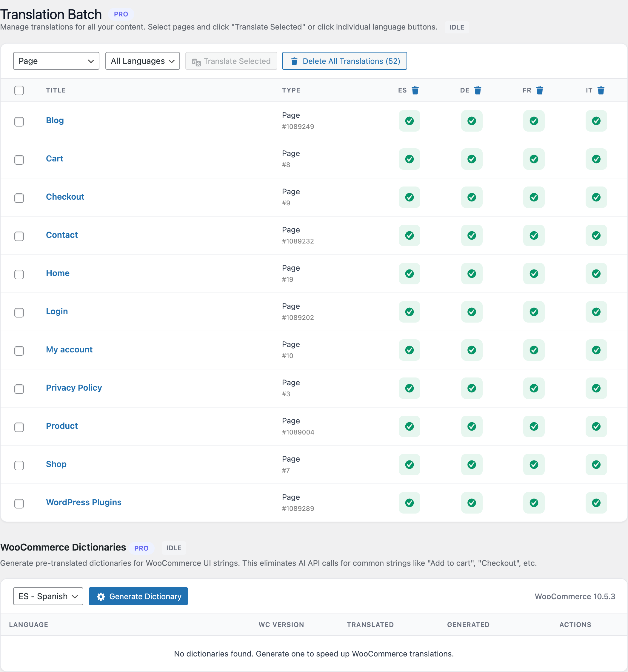Click Product's FR translation status checkmark

pyautogui.click(x=534, y=426)
